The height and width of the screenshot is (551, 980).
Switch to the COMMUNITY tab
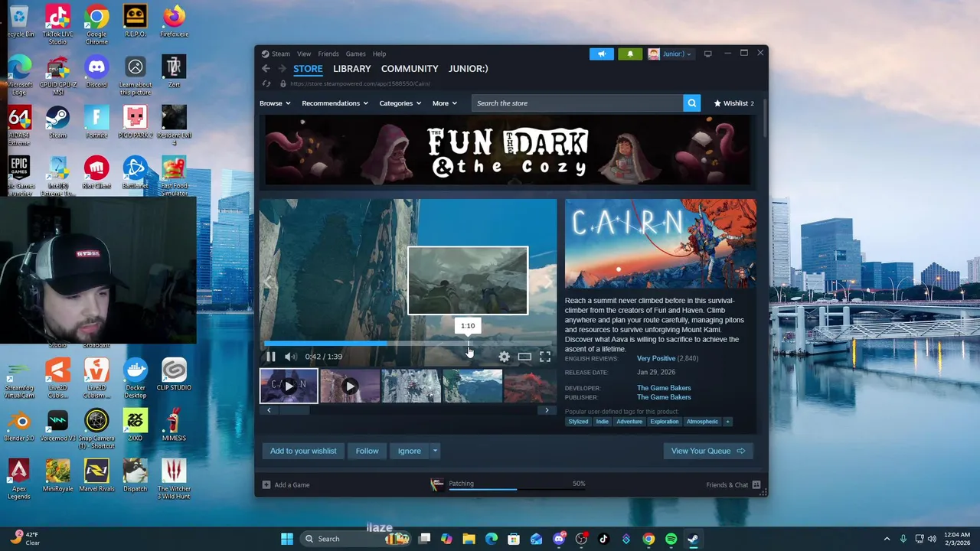click(410, 69)
